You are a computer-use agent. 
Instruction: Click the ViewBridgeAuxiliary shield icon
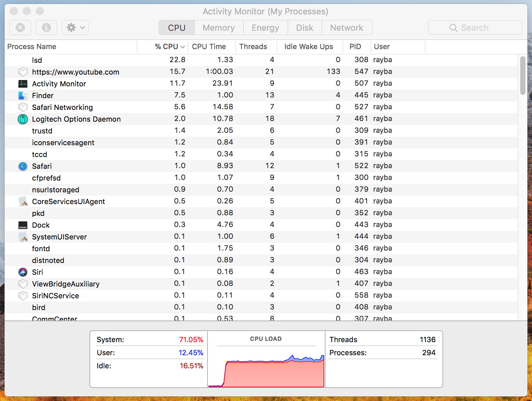(x=23, y=284)
